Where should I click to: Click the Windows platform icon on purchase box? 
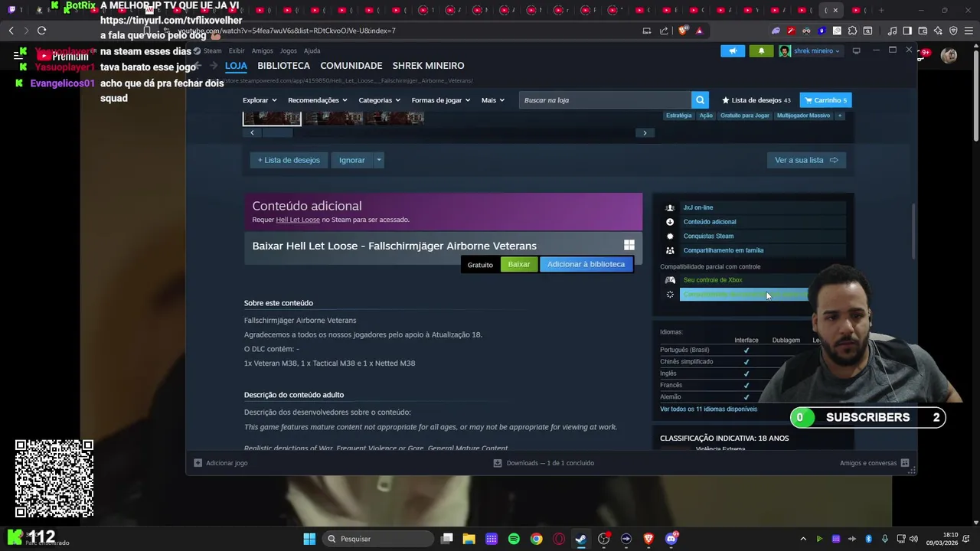coord(629,245)
